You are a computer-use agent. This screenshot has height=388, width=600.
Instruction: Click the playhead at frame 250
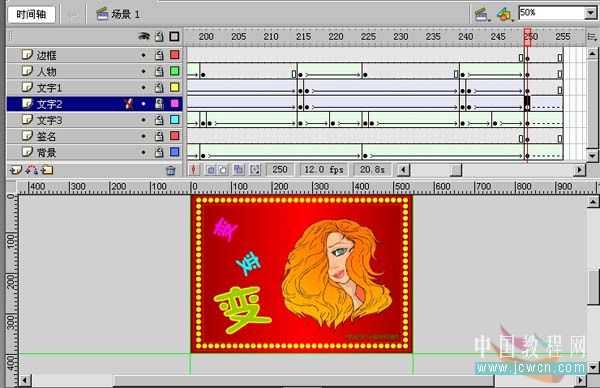point(527,37)
